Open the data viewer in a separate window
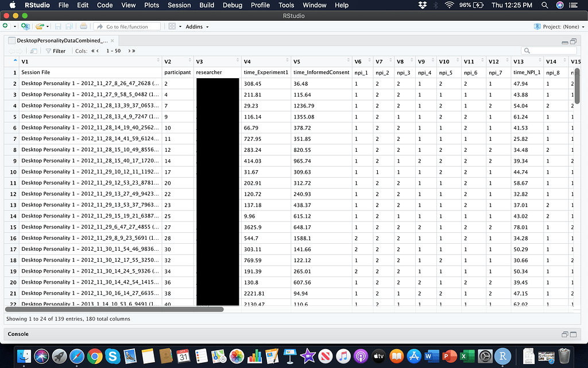This screenshot has width=588, height=368. coord(33,51)
